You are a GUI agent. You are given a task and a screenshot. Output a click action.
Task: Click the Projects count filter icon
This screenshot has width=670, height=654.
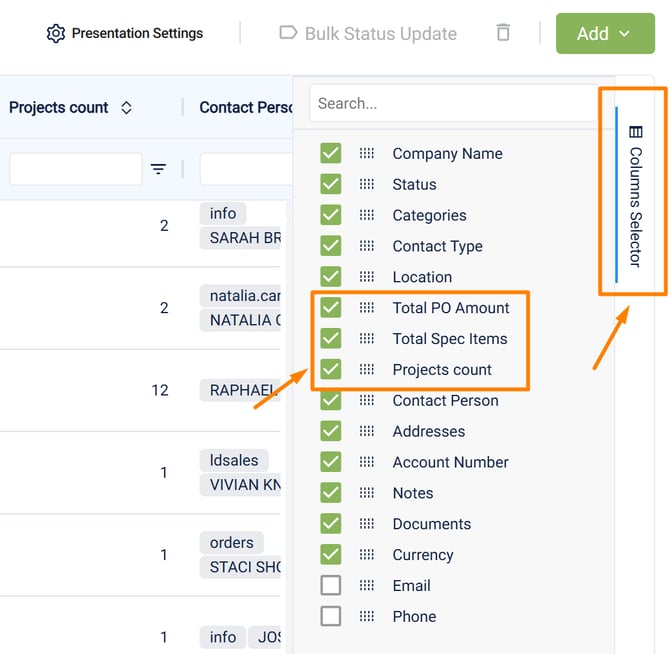[x=158, y=169]
